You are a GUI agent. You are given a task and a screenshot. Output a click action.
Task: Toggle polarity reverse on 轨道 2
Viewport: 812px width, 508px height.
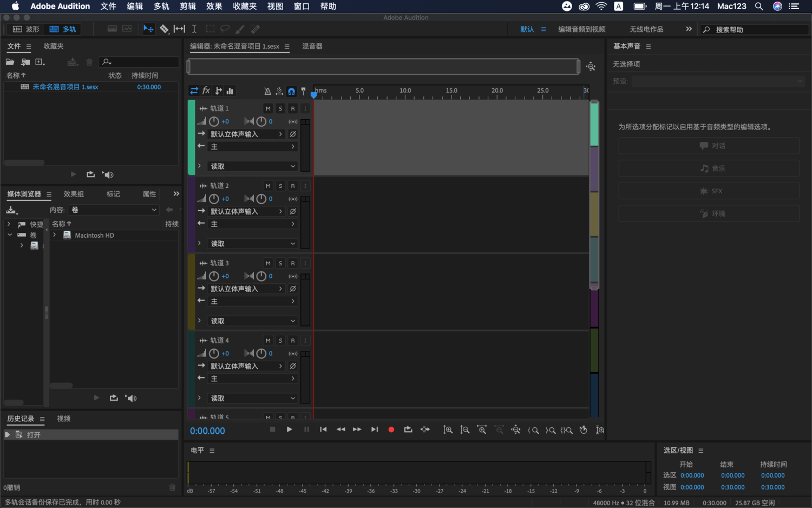(x=293, y=211)
